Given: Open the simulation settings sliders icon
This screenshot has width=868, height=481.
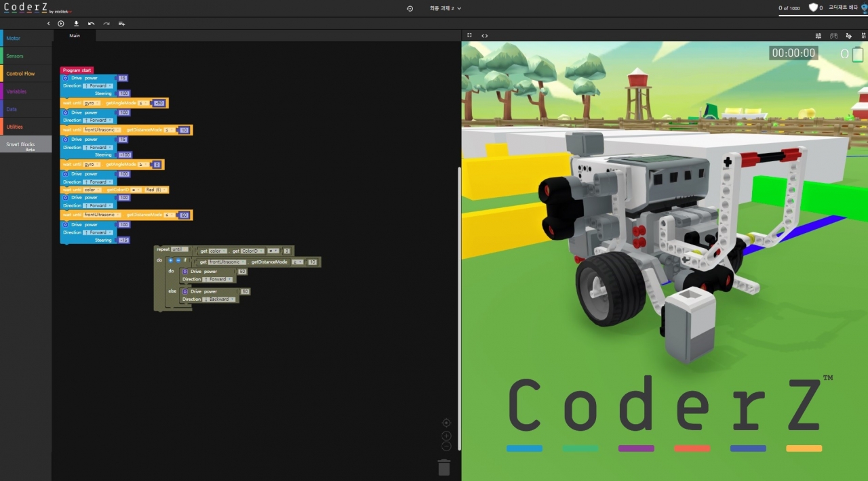Looking at the screenshot, I should coord(818,36).
